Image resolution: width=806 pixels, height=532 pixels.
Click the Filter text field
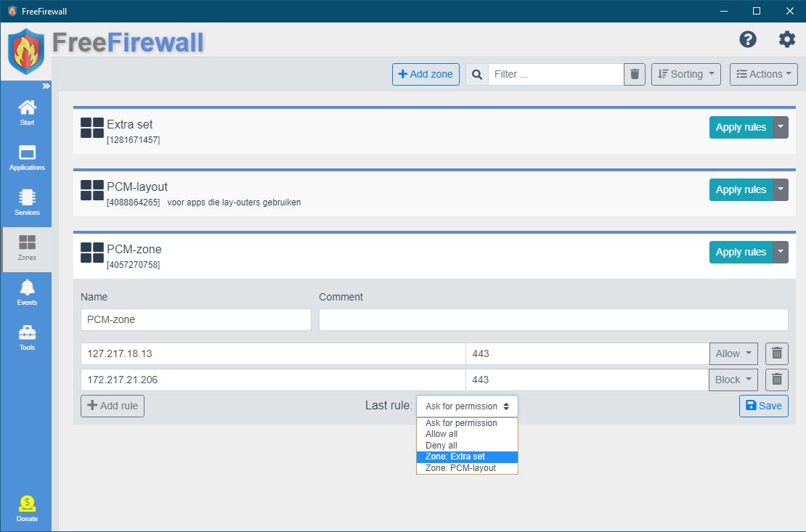[x=555, y=75]
